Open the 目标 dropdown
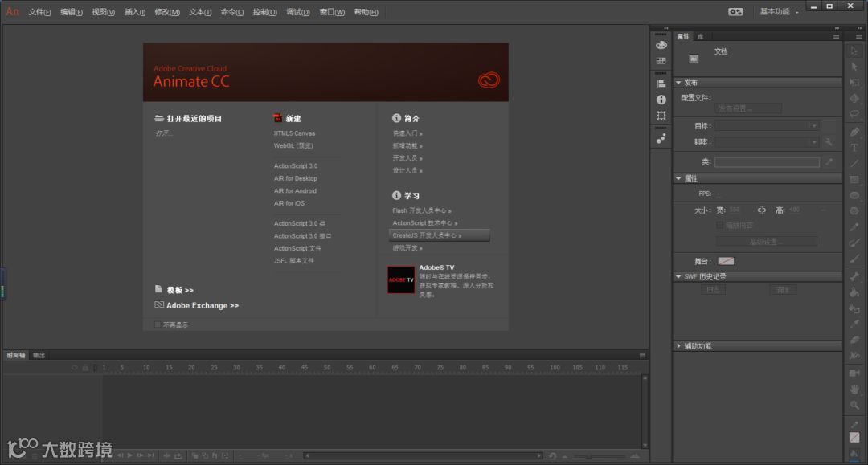Viewport: 868px width, 465px height. pyautogui.click(x=767, y=126)
